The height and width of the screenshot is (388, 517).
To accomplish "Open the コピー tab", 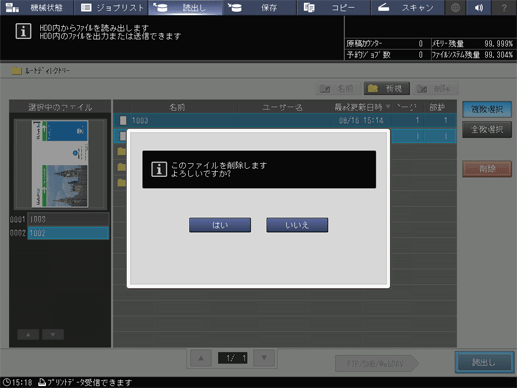I will (333, 7).
